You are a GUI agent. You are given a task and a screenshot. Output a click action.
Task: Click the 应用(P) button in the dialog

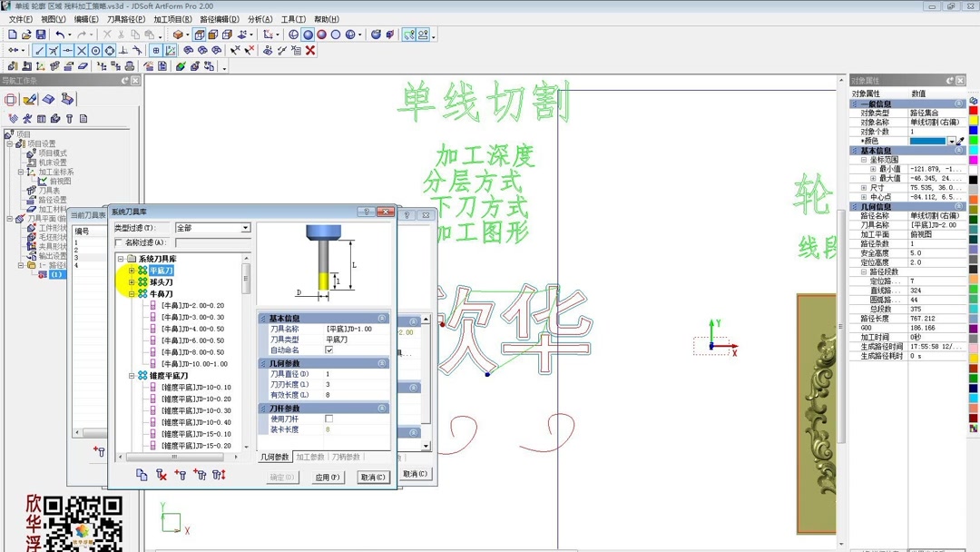click(x=326, y=477)
